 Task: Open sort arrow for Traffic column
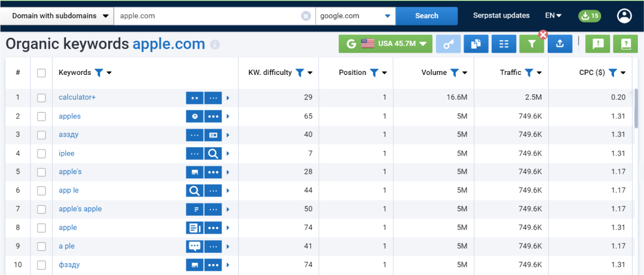coord(539,73)
